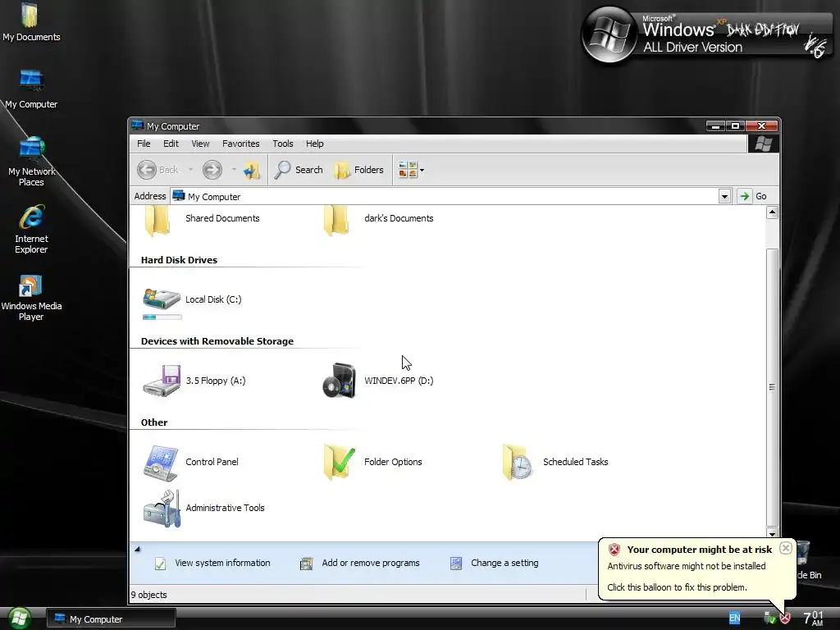The image size is (840, 630).
Task: Open the Forward history dropdown arrow
Action: [x=234, y=170]
